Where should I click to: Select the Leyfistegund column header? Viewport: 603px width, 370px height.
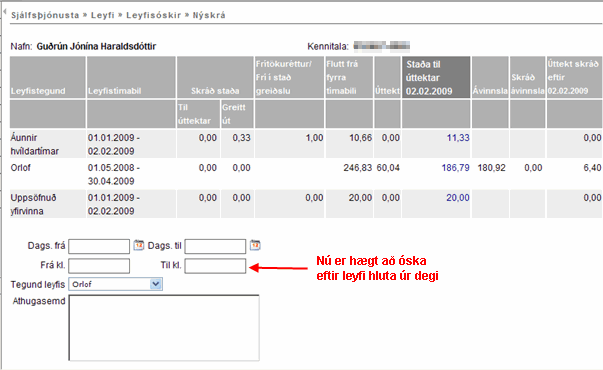tap(48, 77)
